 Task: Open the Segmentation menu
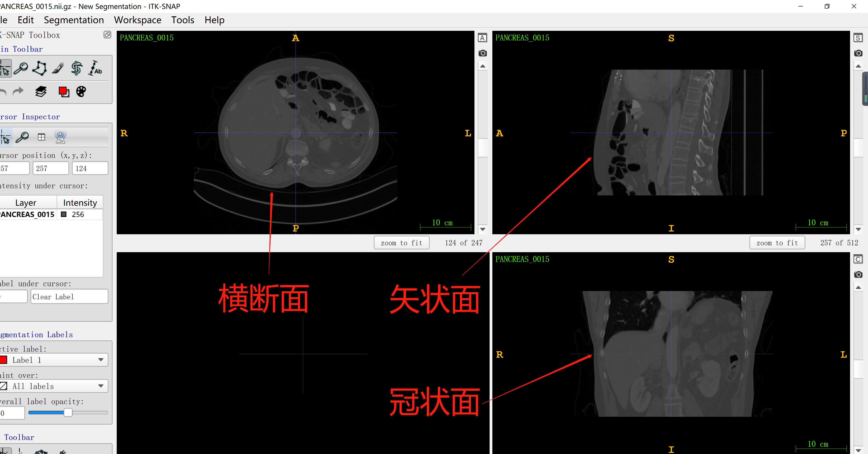(x=74, y=20)
